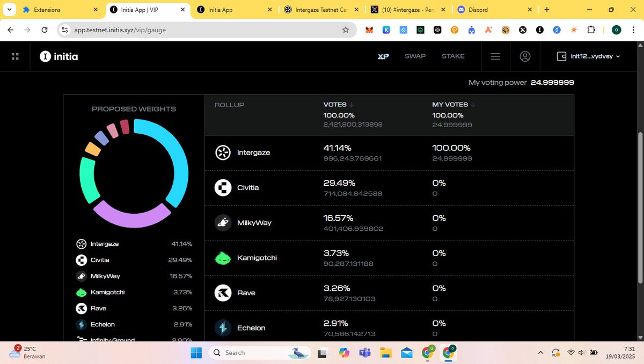This screenshot has width=644, height=364.
Task: Bookmark this page with the star
Action: click(346, 30)
